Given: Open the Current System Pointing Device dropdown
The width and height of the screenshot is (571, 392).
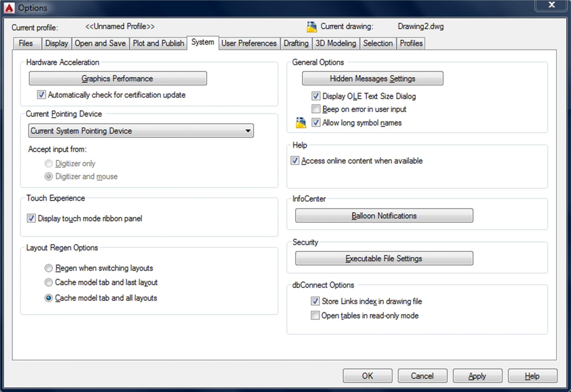Looking at the screenshot, I should click(141, 131).
